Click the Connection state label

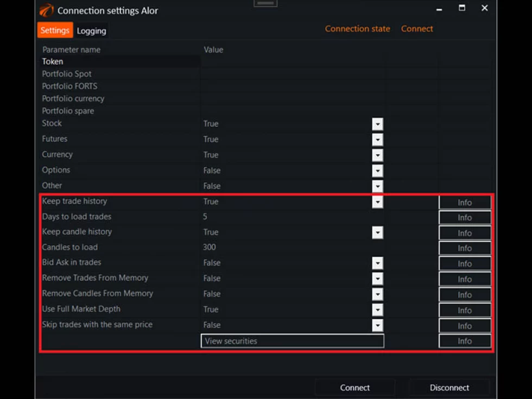[x=358, y=29]
